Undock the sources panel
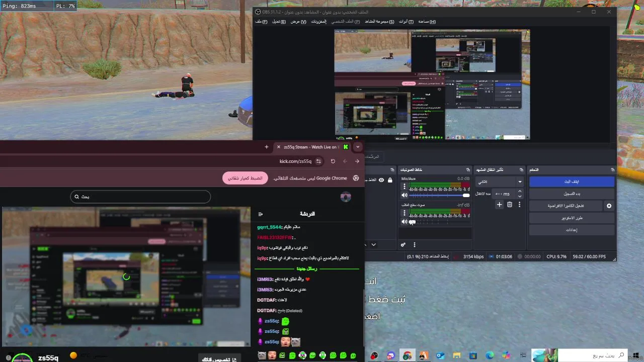The image size is (644, 362). tap(393, 170)
